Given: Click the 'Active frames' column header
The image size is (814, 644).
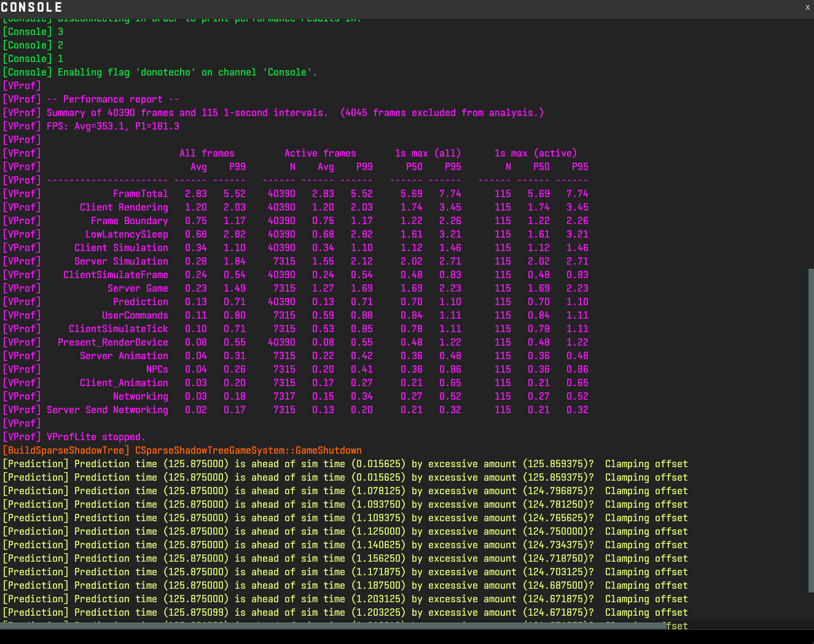Looking at the screenshot, I should click(x=320, y=153).
